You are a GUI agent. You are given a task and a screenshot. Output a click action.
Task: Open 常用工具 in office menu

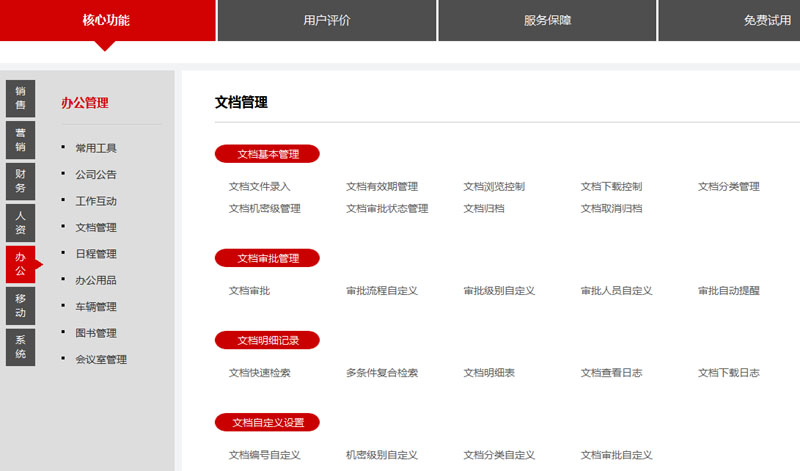pos(96,148)
